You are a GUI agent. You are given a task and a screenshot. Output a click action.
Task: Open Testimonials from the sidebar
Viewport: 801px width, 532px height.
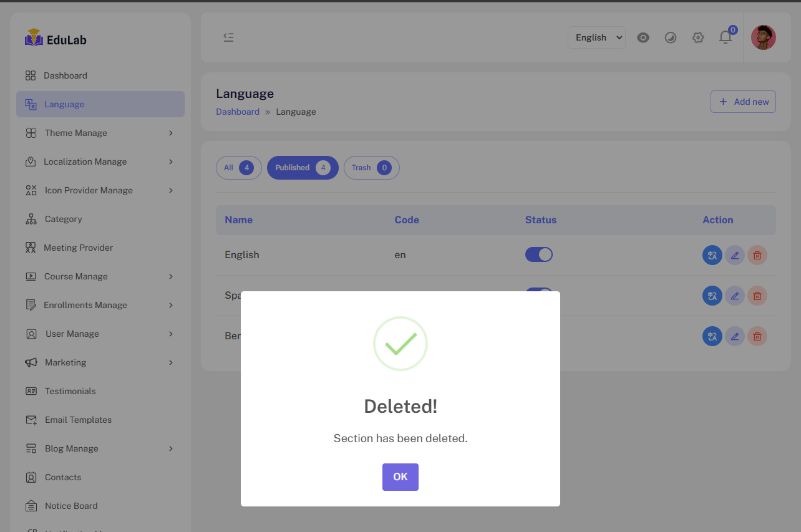pyautogui.click(x=70, y=391)
